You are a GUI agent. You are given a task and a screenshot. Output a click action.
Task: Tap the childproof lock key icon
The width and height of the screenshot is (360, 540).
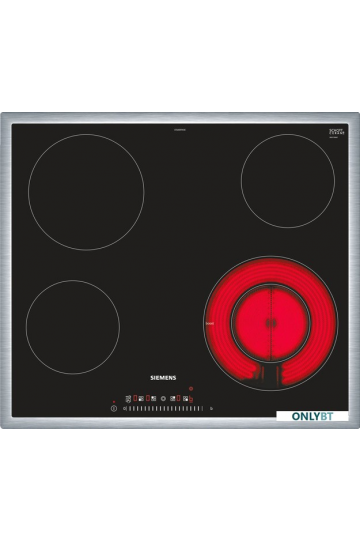(x=128, y=399)
